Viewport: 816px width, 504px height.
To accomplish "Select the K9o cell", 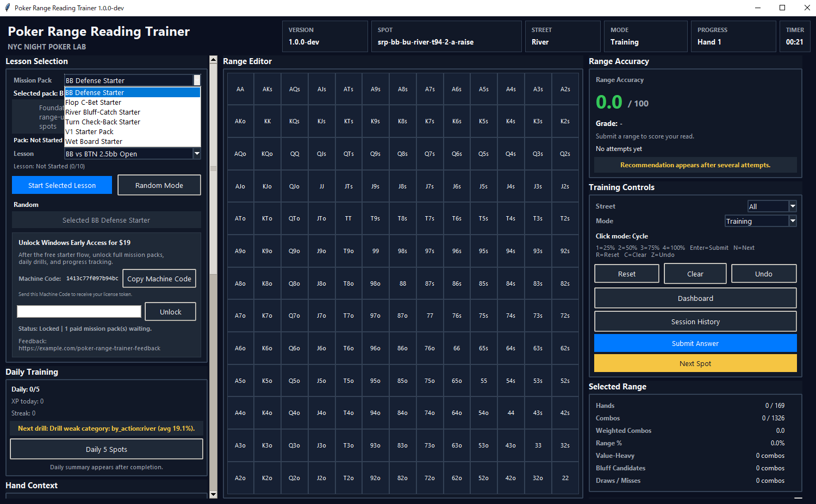I will 267,251.
